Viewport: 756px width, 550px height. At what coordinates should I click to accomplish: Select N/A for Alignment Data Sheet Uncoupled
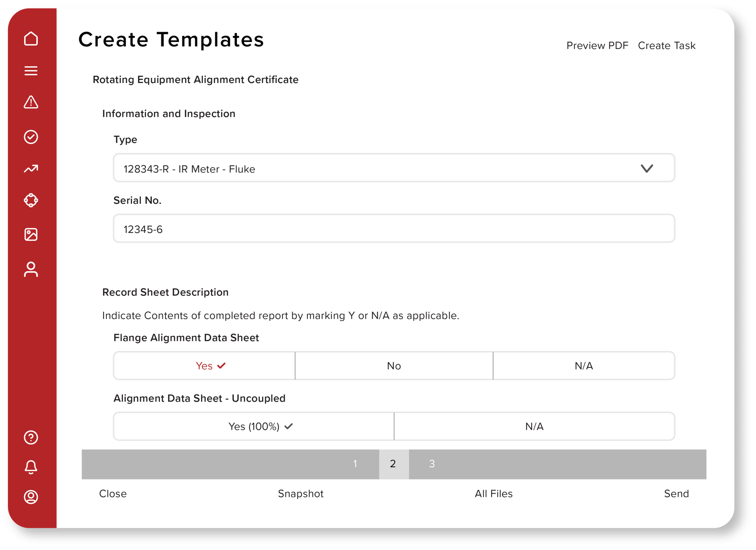tap(534, 426)
